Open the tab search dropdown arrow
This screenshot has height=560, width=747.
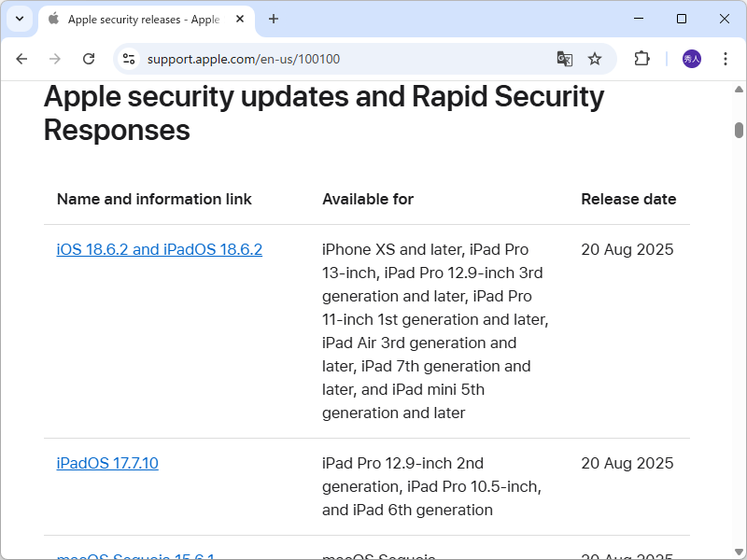(20, 19)
